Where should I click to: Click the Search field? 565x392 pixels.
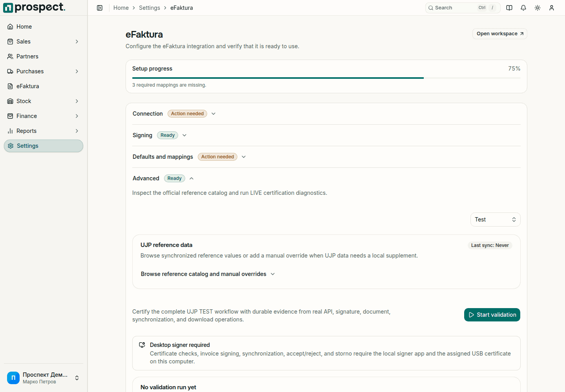[x=463, y=8]
